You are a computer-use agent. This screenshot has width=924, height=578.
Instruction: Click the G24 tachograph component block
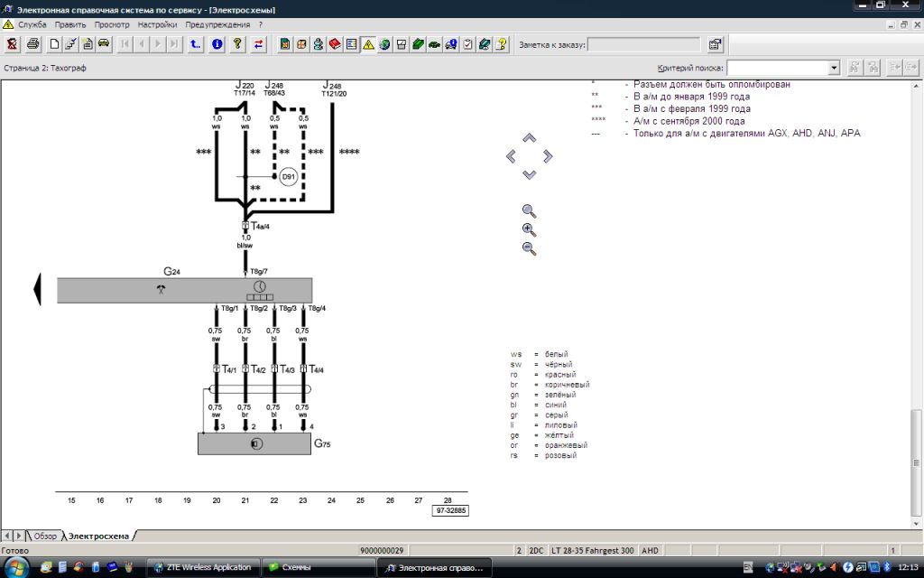184,290
